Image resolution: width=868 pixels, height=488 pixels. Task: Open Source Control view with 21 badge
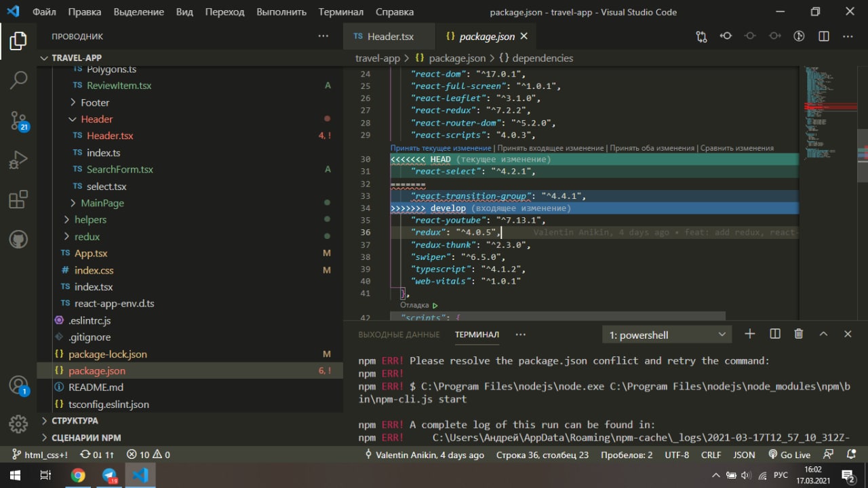[x=18, y=120]
